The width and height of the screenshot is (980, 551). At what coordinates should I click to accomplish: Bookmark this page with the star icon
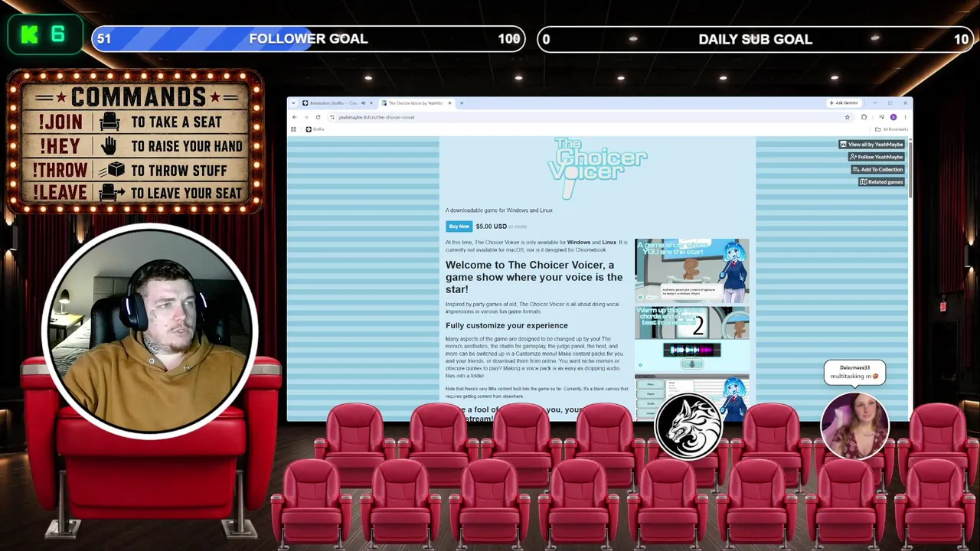(x=848, y=117)
